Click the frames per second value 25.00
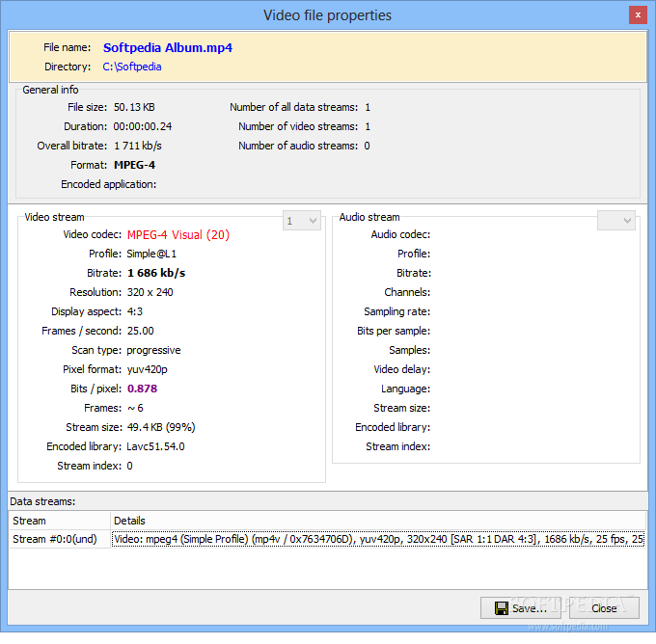The height and width of the screenshot is (644, 656). click(140, 331)
